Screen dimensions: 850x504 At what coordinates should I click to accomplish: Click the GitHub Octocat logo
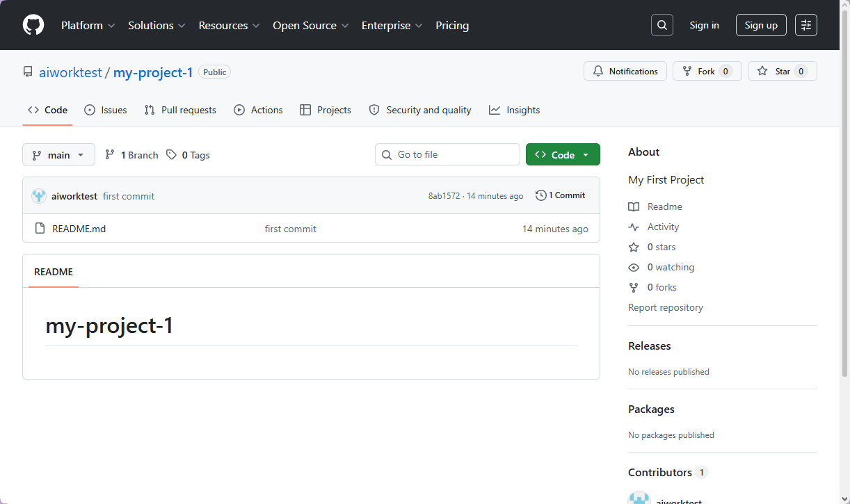pos(33,25)
